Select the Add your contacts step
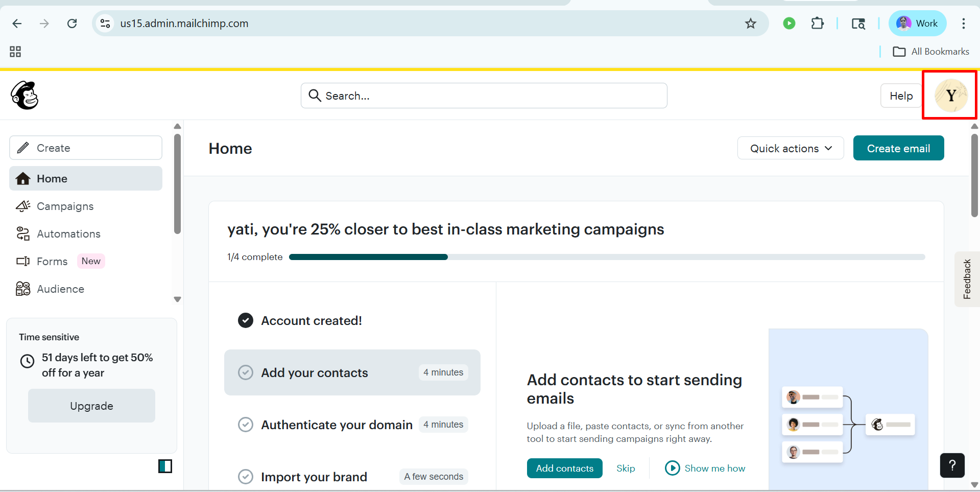 (x=352, y=372)
